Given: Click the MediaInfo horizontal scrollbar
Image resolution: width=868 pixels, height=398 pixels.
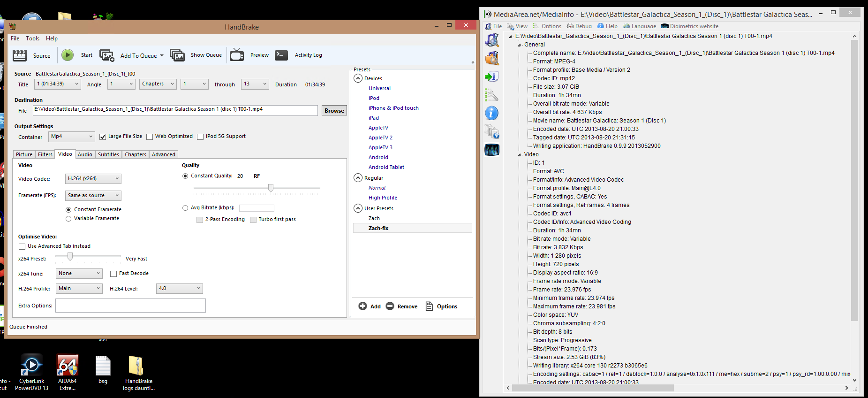Looking at the screenshot, I should tap(593, 388).
